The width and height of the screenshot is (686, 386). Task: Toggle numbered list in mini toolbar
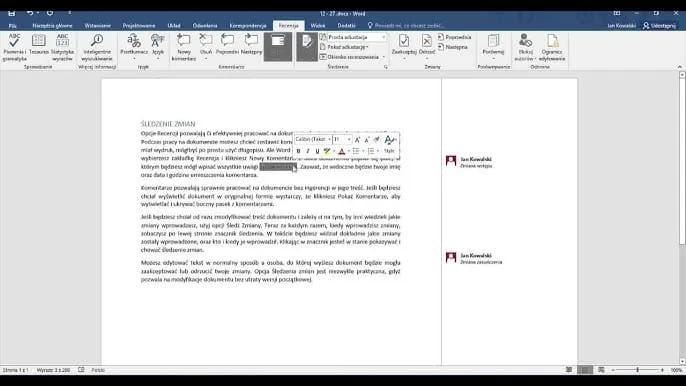click(x=371, y=151)
